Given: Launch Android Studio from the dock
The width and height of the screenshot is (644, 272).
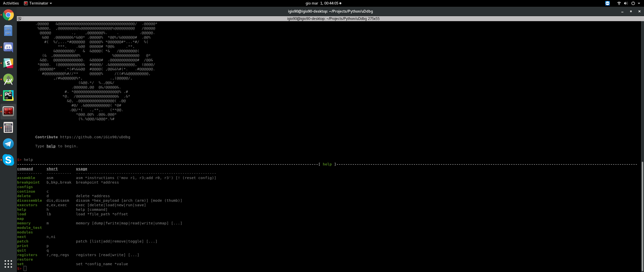Looking at the screenshot, I should [x=8, y=79].
